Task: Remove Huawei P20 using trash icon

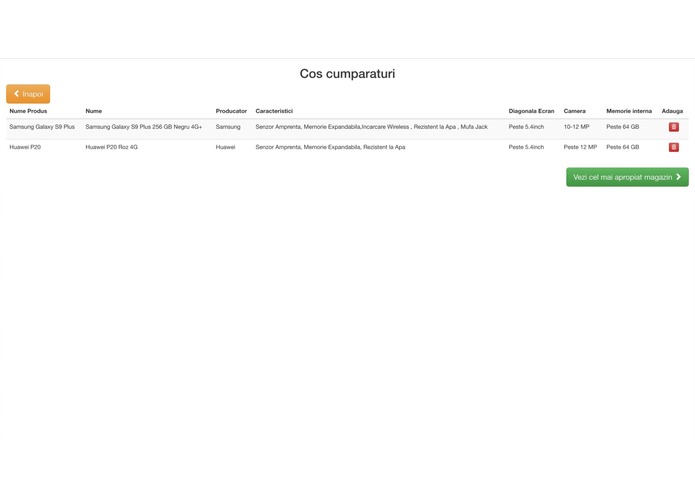Action: click(x=673, y=147)
